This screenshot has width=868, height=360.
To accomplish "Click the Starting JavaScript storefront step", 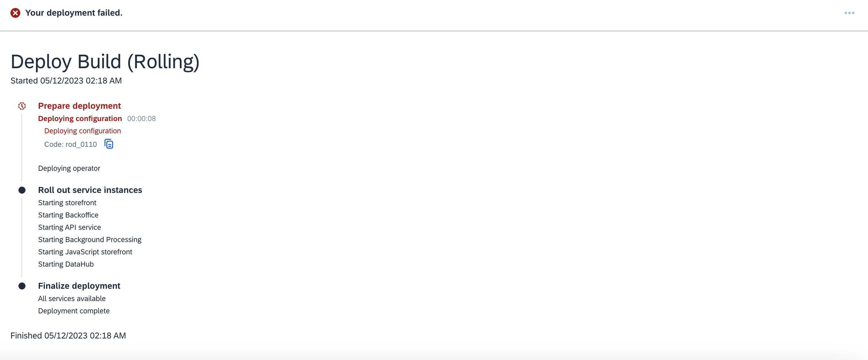I will (85, 252).
